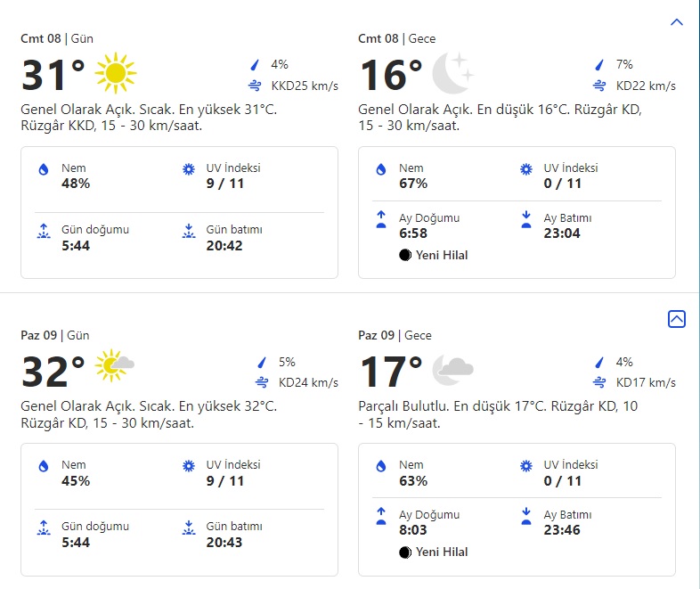Viewport: 700px width, 589px height.
Task: Click the Yeni Hilal moon phase icon Saturday night
Action: click(x=405, y=255)
